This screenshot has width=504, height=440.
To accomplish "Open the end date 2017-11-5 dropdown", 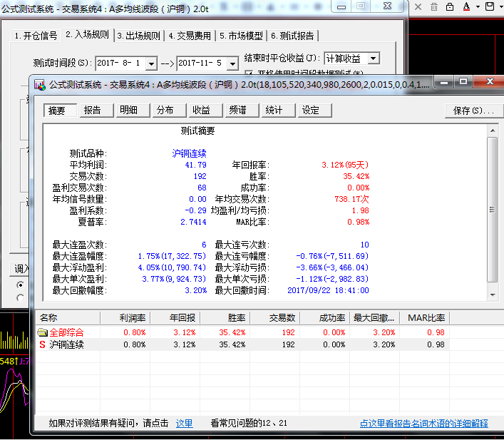I will 232,63.
